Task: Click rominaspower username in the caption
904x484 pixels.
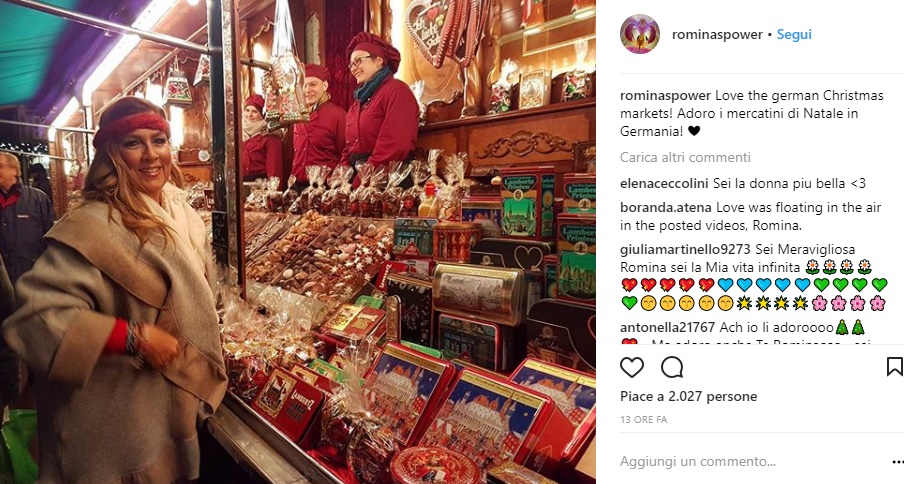Action: (x=666, y=95)
